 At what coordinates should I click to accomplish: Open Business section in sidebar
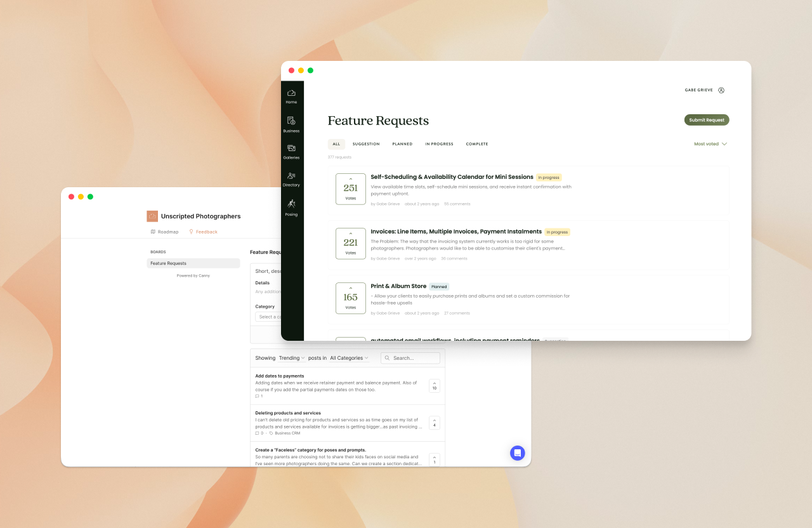[291, 124]
